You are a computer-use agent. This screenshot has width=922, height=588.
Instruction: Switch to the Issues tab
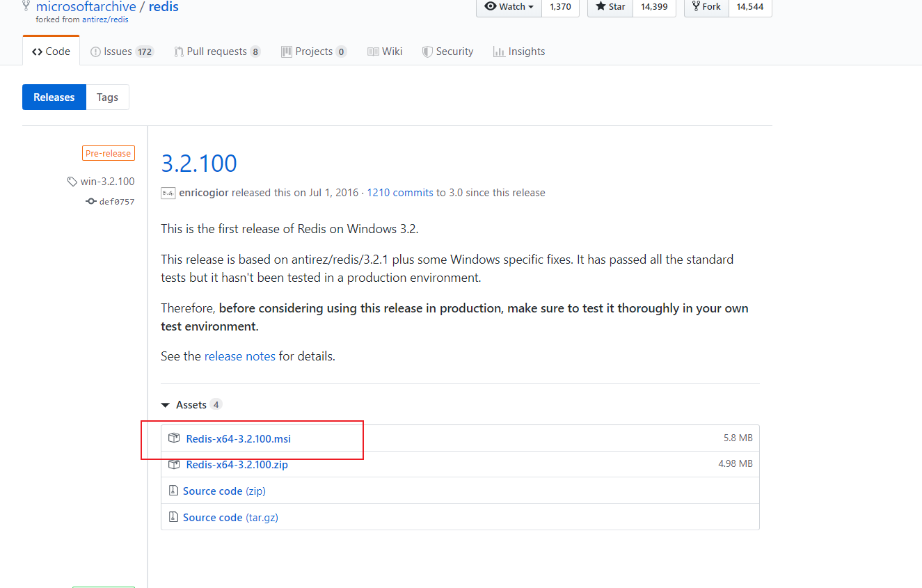(122, 51)
